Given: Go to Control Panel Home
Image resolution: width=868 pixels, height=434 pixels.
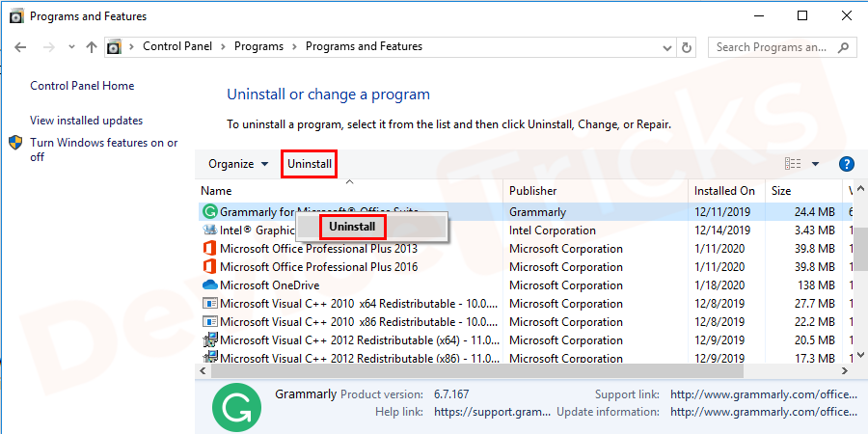Looking at the screenshot, I should pos(82,86).
